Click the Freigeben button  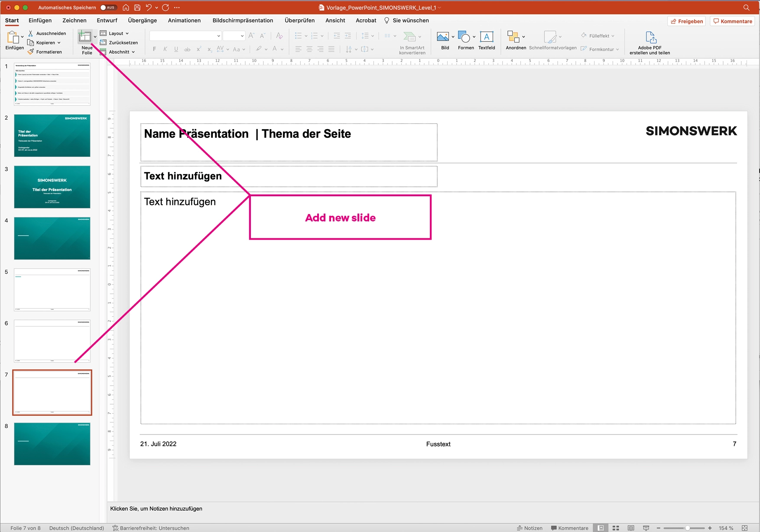686,21
